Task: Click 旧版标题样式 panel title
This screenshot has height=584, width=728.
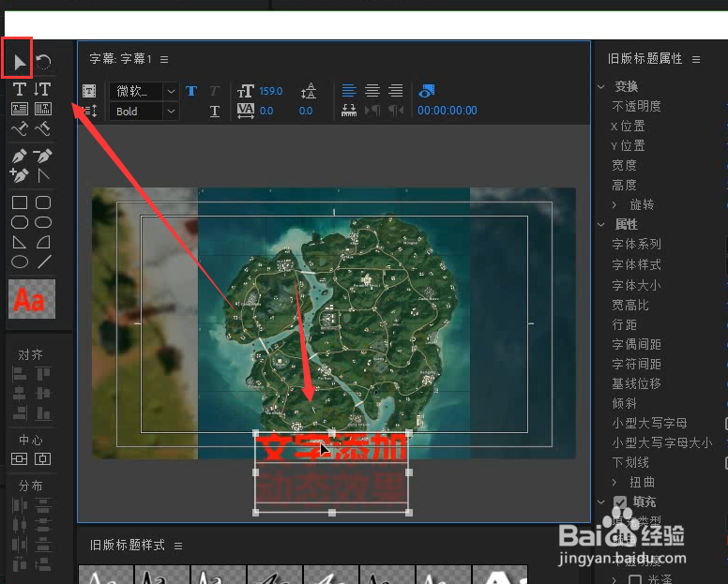Action: [x=128, y=545]
